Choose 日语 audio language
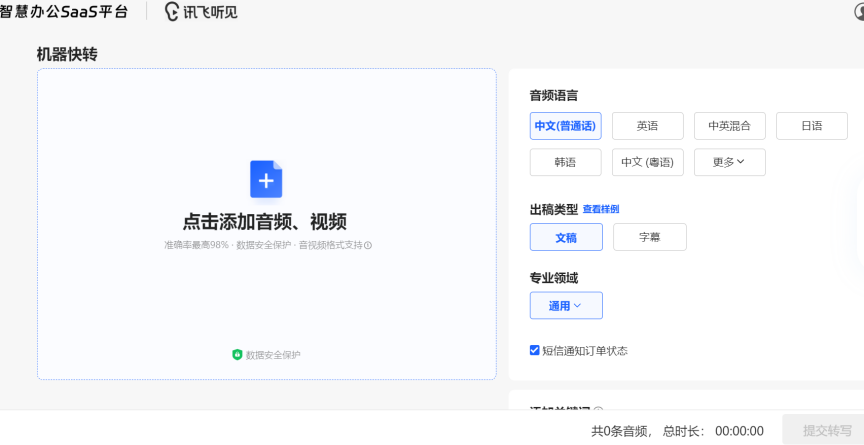Viewport: 864px width, 445px height. point(812,126)
